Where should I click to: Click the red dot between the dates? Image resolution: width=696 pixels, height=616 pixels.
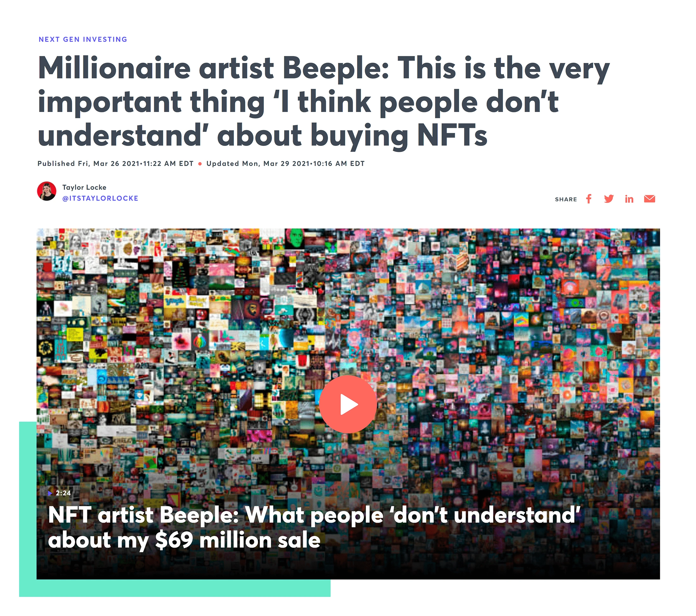(x=200, y=164)
